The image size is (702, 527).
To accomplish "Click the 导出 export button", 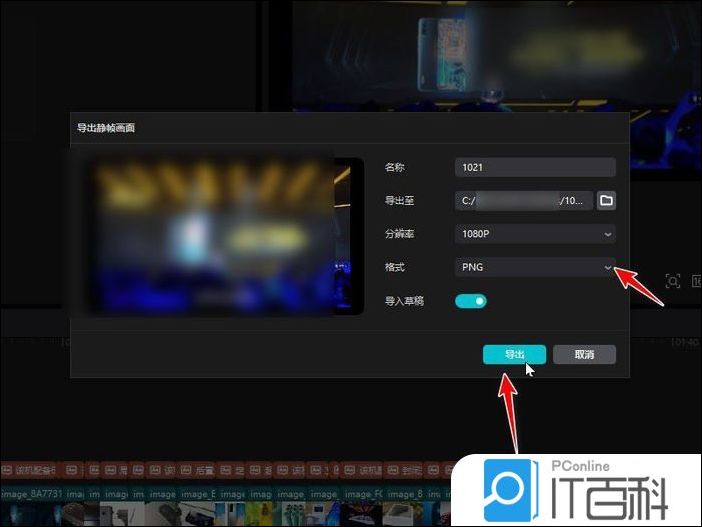I will click(514, 355).
